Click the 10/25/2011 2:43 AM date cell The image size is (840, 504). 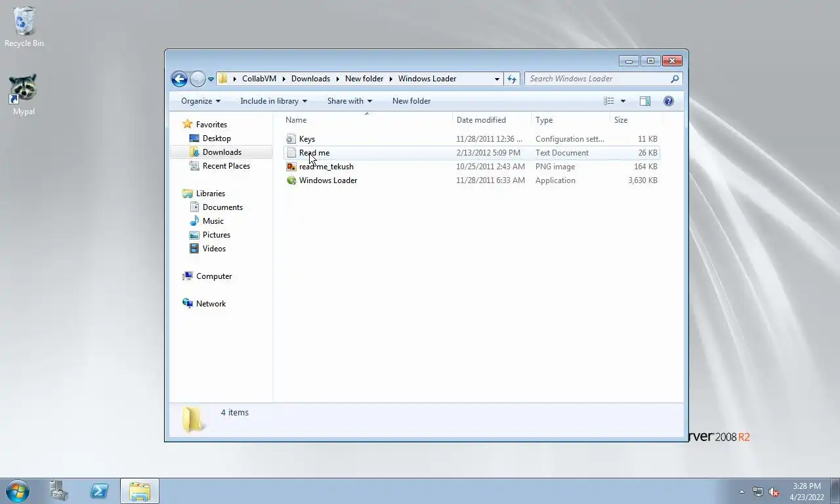click(x=490, y=167)
